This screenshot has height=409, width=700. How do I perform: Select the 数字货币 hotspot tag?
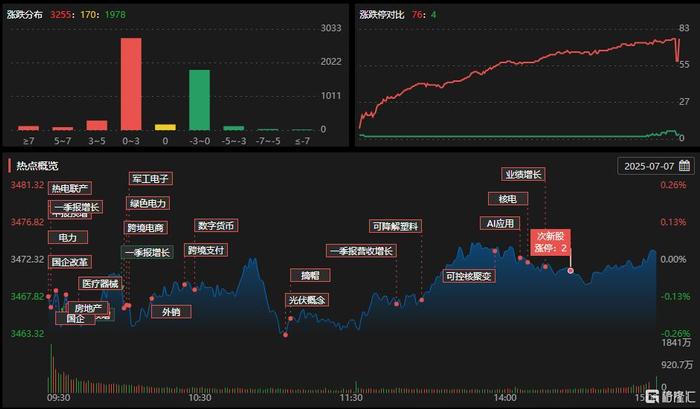(x=216, y=225)
